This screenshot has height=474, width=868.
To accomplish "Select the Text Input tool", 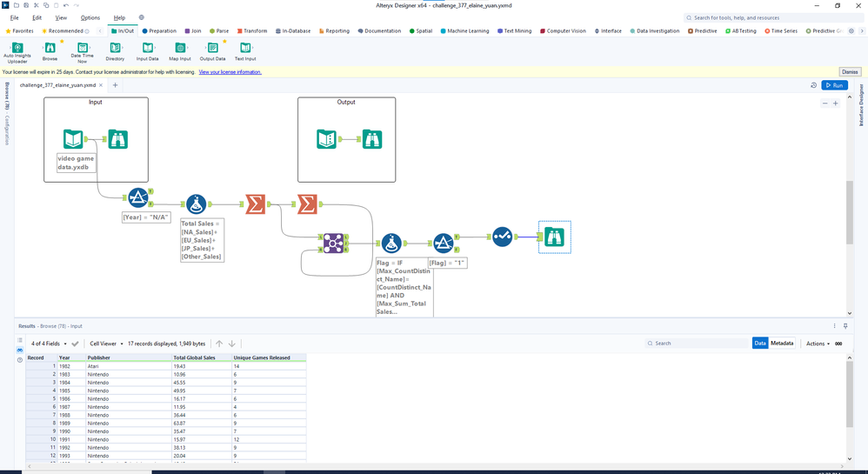I will 245,51.
